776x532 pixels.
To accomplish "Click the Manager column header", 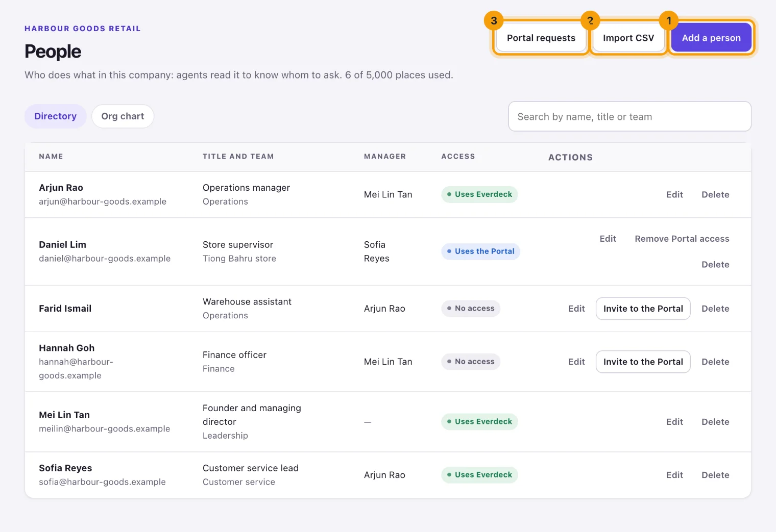I will click(385, 157).
